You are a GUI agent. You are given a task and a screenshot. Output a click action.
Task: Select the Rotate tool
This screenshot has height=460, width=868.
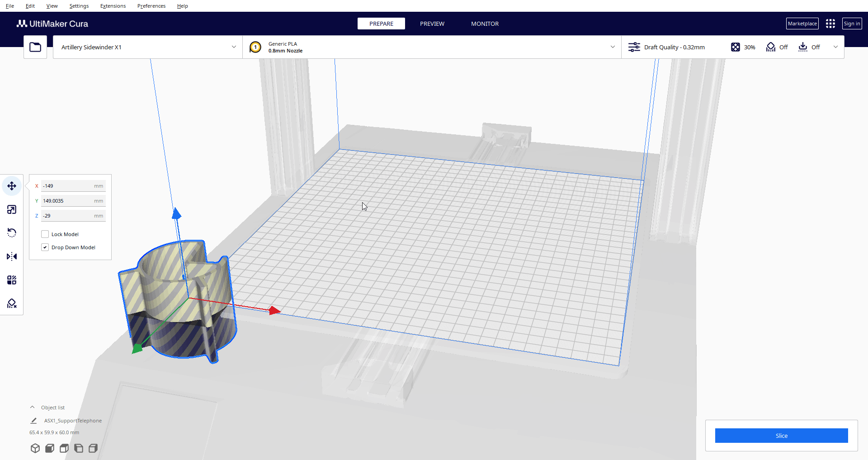[x=12, y=233]
